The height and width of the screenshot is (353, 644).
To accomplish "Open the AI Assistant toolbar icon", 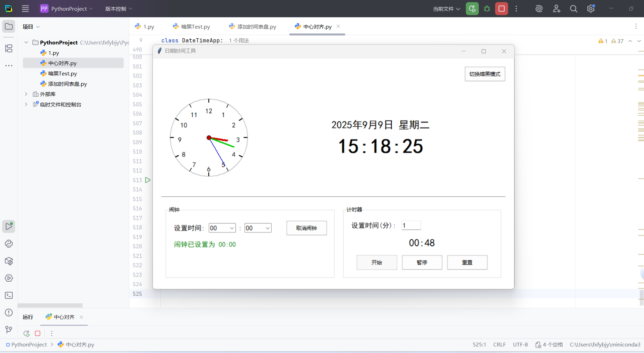I will pos(539,9).
